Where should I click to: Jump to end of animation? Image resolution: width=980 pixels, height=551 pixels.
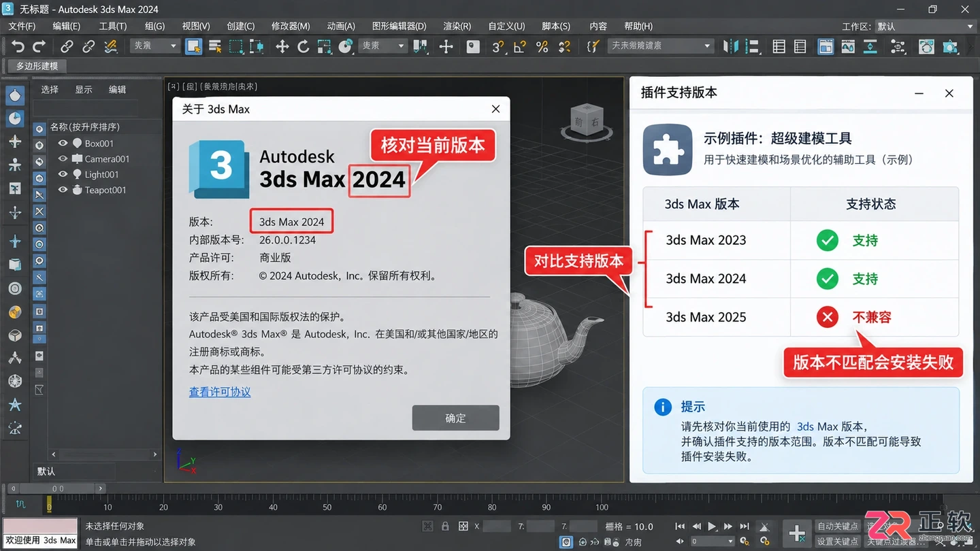745,527
